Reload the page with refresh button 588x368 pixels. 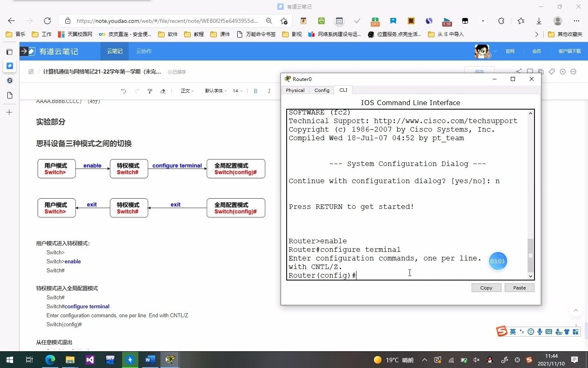[47, 21]
